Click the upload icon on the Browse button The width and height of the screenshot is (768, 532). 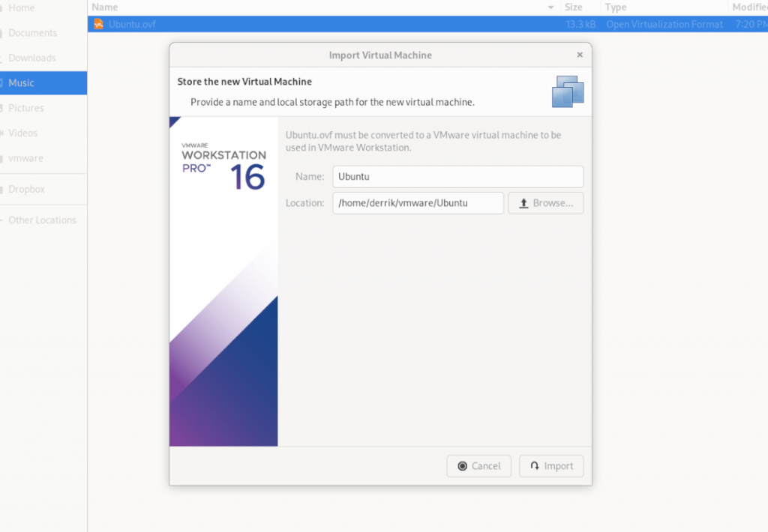click(x=525, y=202)
